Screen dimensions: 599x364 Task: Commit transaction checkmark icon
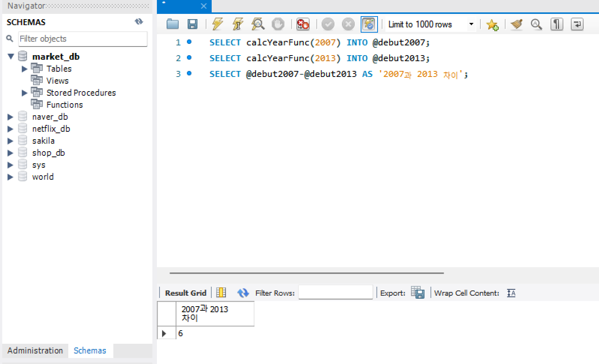(x=328, y=24)
